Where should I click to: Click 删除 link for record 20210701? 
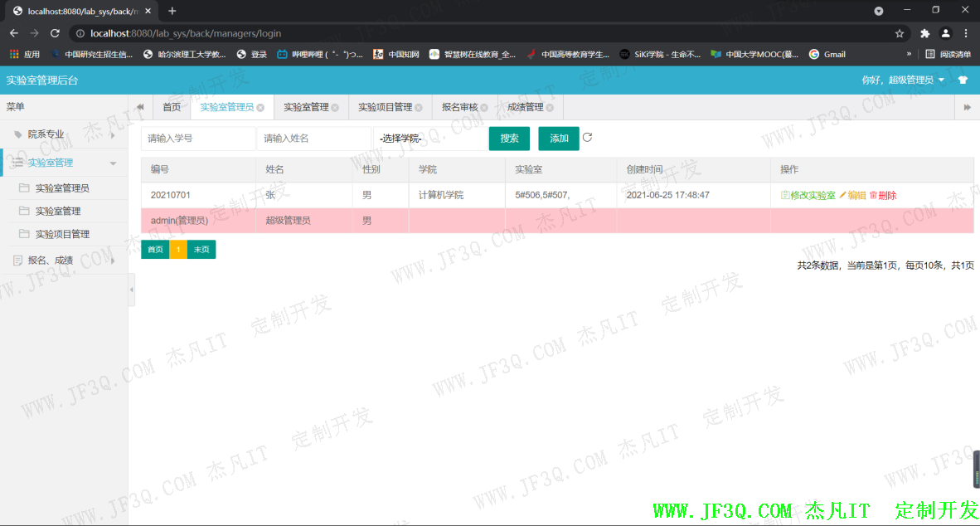point(883,196)
